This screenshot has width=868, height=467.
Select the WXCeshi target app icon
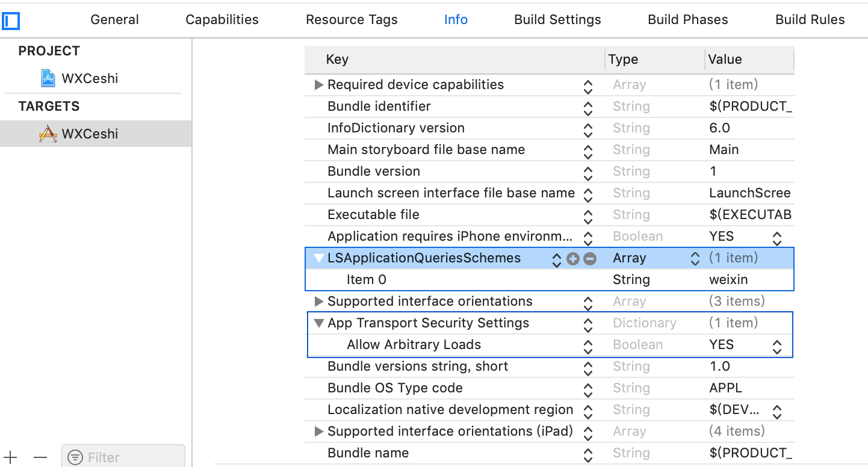click(x=48, y=134)
